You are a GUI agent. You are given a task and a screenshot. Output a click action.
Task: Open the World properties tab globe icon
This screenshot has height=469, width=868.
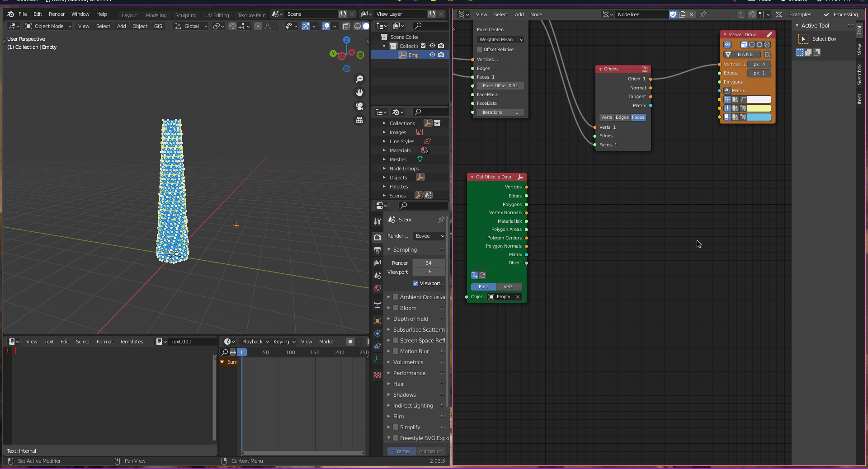tap(377, 288)
